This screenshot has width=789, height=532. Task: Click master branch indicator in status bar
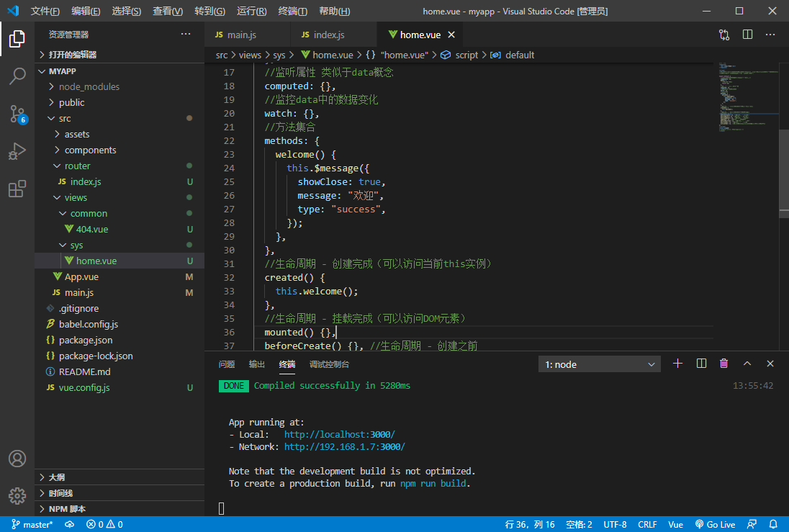32,524
